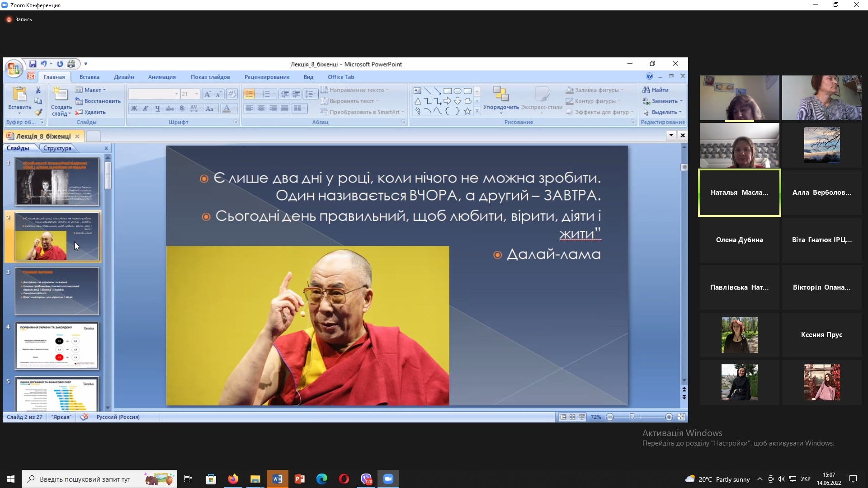The height and width of the screenshot is (488, 868).
Task: Open the Структура pane tab
Action: coord(57,148)
